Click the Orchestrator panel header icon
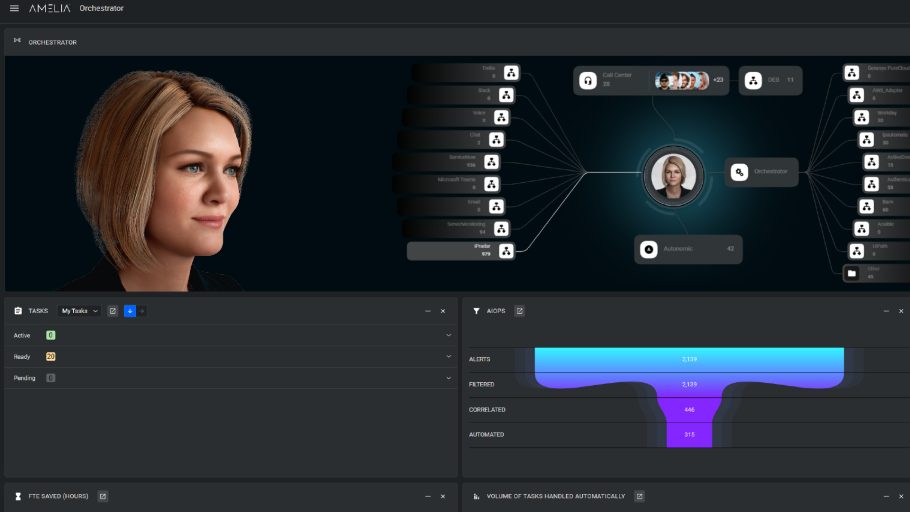This screenshot has width=910, height=512. pos(17,40)
